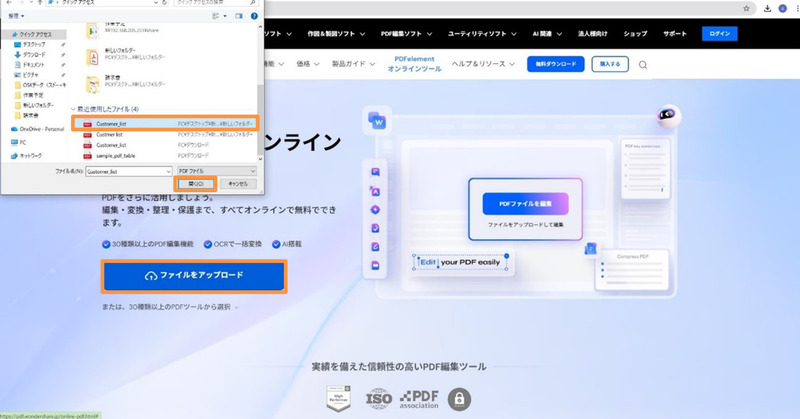Open the ショップ menu item
Image resolution: width=800 pixels, height=419 pixels.
point(635,34)
